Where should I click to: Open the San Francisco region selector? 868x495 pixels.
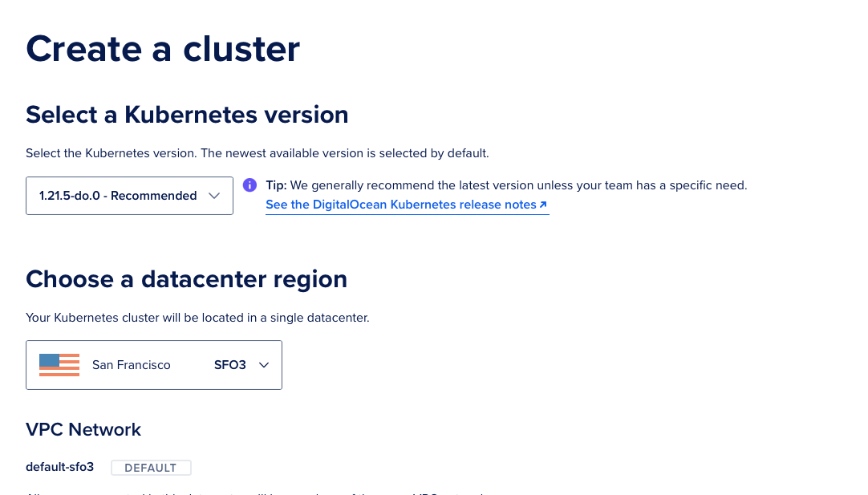pos(153,364)
